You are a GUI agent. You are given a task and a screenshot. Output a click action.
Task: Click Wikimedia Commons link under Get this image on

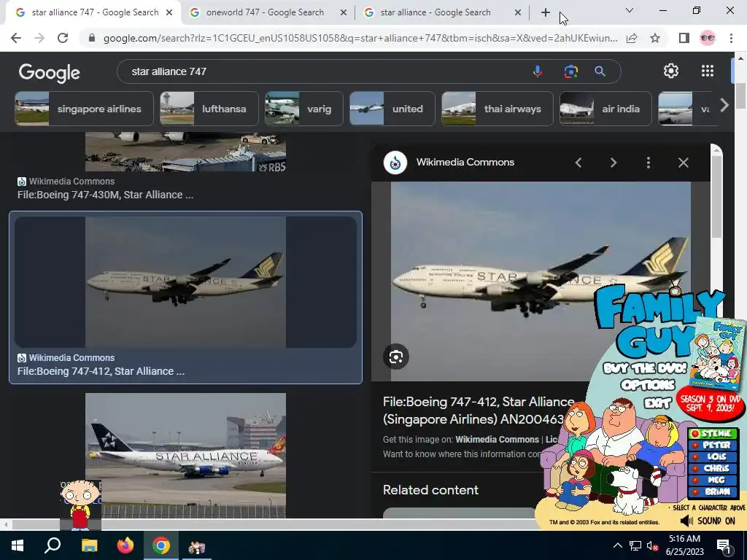[x=497, y=440]
